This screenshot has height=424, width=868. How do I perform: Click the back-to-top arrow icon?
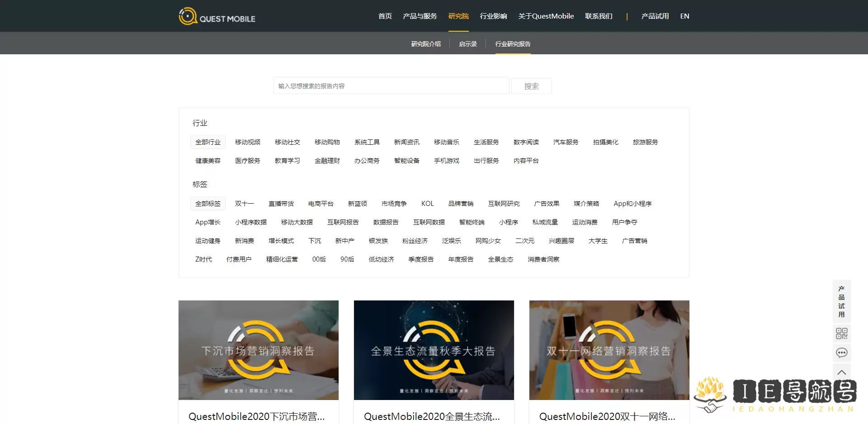[842, 372]
